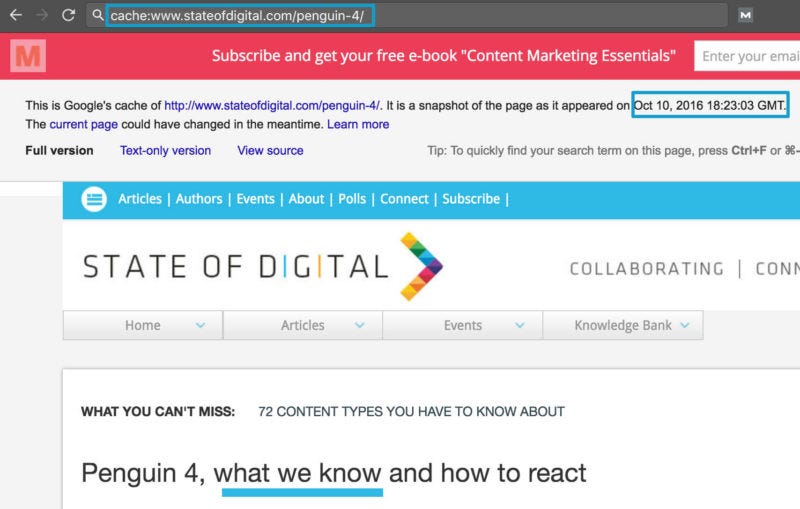Open Authors in blue top bar

[199, 199]
